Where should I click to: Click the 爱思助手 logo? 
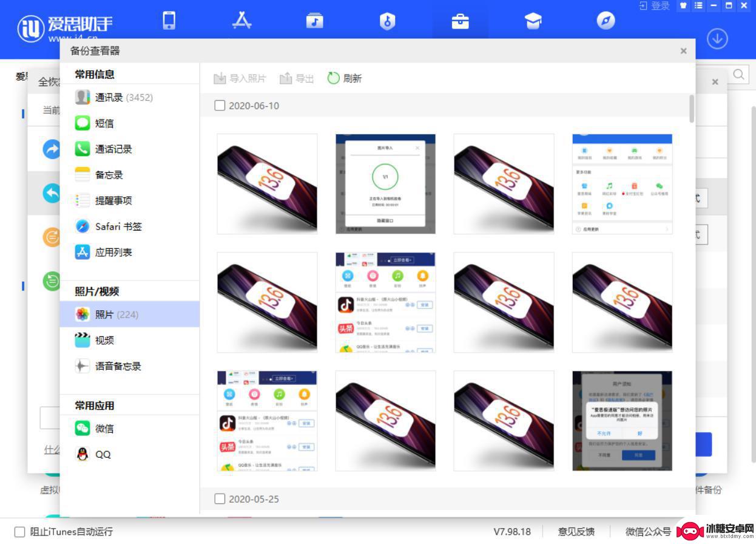pos(66,28)
